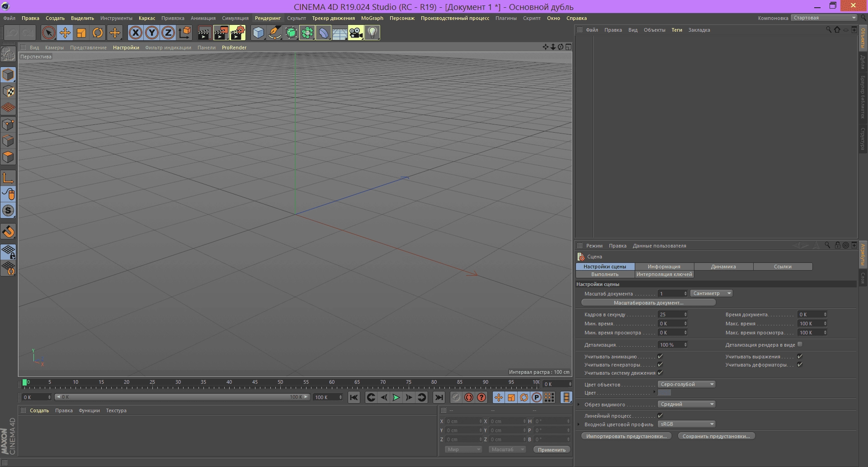Viewport: 868px width, 467px height.
Task: Uncheck 'Учитывать выражения' checkbox
Action: click(800, 357)
